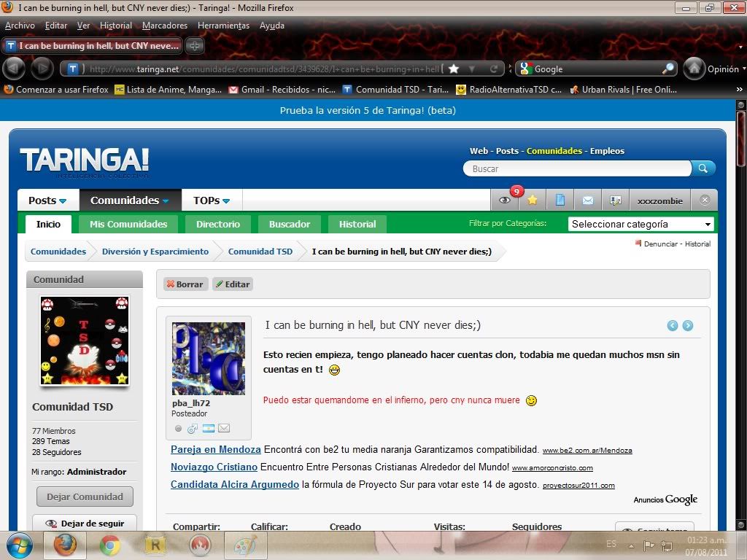Switch to the Mis Comunidades tab
747x560 pixels.
click(128, 224)
